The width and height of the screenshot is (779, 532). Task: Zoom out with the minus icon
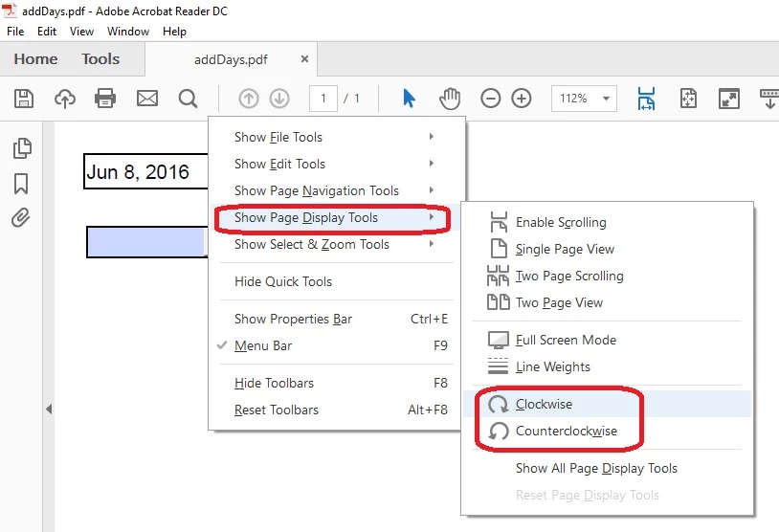(x=490, y=99)
